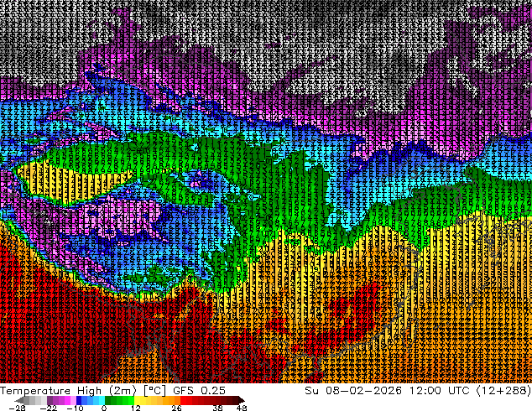This screenshot has height=411, width=532.
Task: Click the '26' legend value
Action: pos(176,408)
